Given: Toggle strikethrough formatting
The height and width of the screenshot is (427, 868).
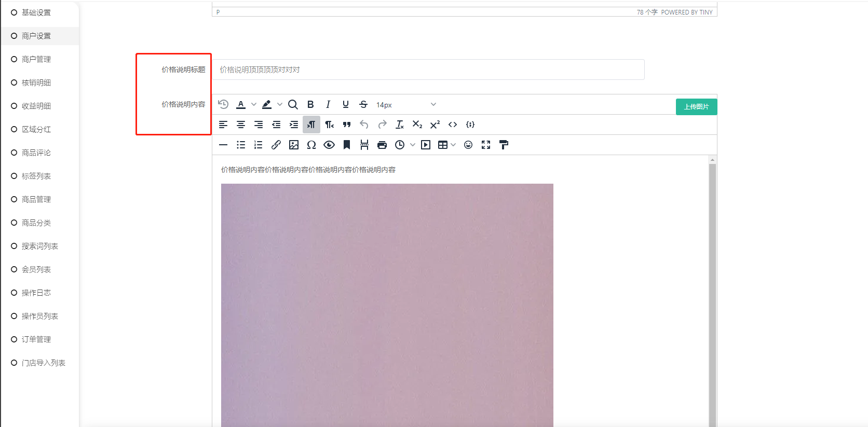Looking at the screenshot, I should tap(363, 104).
